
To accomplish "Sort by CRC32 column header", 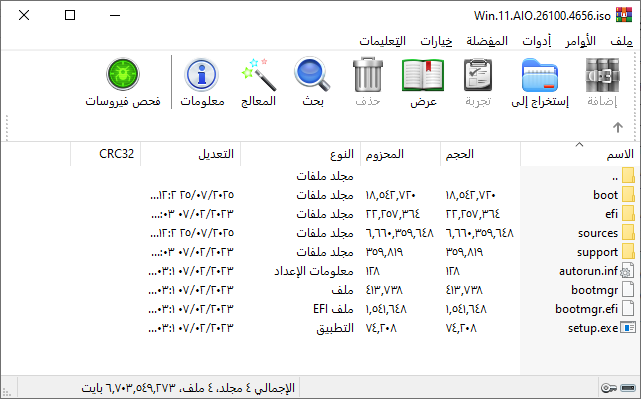I will click(105, 154).
